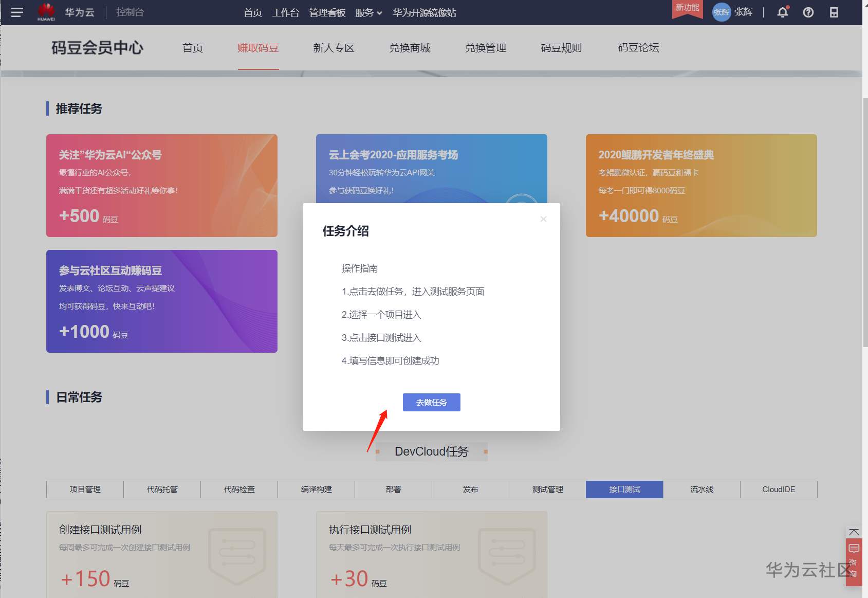Close the 任务介绍 dialog
The width and height of the screenshot is (868, 598).
click(x=543, y=219)
